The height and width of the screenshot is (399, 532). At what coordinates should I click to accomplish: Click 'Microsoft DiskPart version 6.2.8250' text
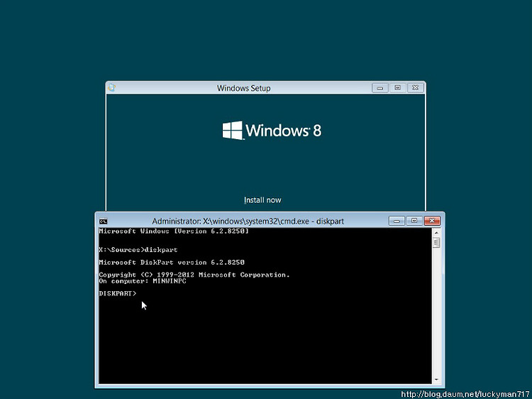172,263
